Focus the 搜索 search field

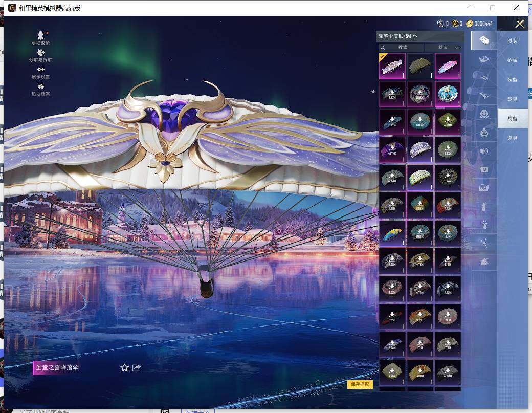point(403,47)
